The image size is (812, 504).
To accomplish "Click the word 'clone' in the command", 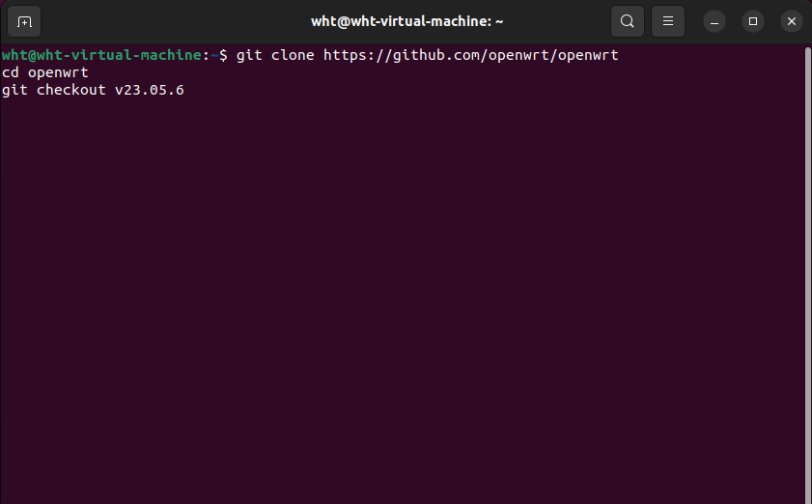I will click(x=294, y=56).
